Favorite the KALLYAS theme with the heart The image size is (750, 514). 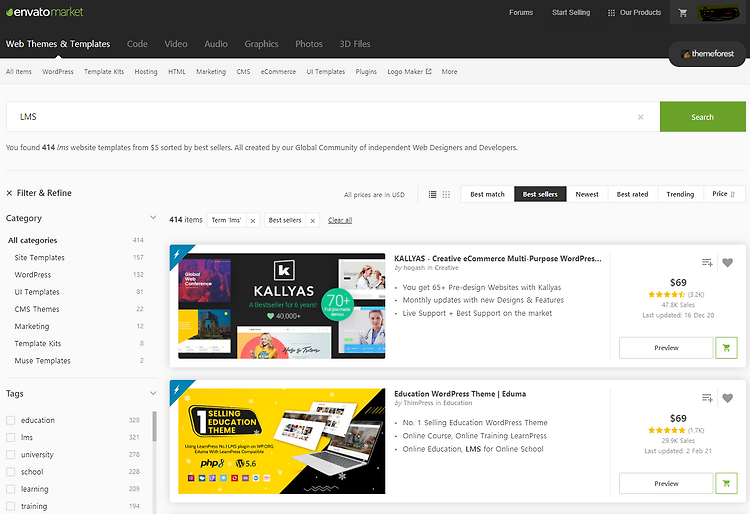click(x=728, y=262)
